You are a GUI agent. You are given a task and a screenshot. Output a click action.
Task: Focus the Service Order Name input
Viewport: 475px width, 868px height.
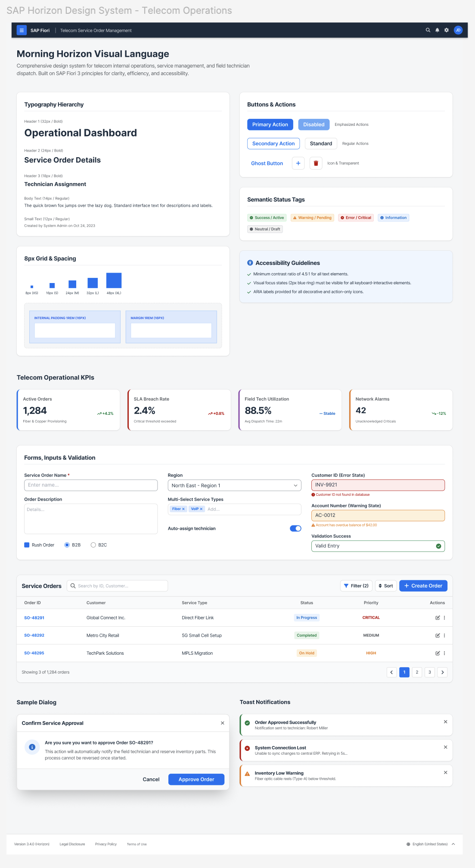pyautogui.click(x=91, y=485)
